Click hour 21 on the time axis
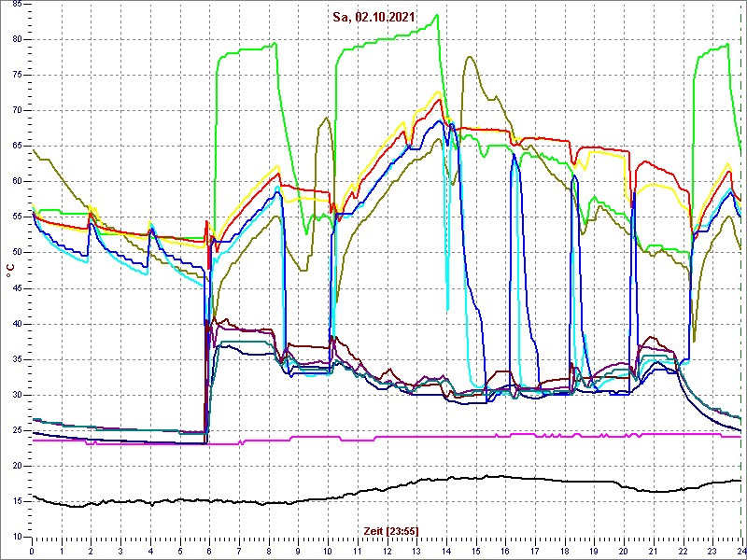This screenshot has width=747, height=560. pyautogui.click(x=653, y=551)
